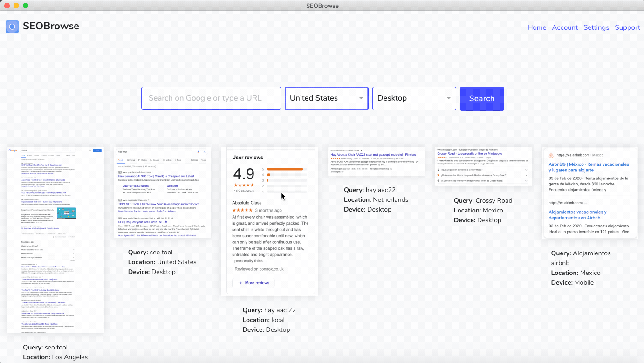644x363 pixels.
Task: Click the 4.9 rating number in thumbnail
Action: (244, 174)
